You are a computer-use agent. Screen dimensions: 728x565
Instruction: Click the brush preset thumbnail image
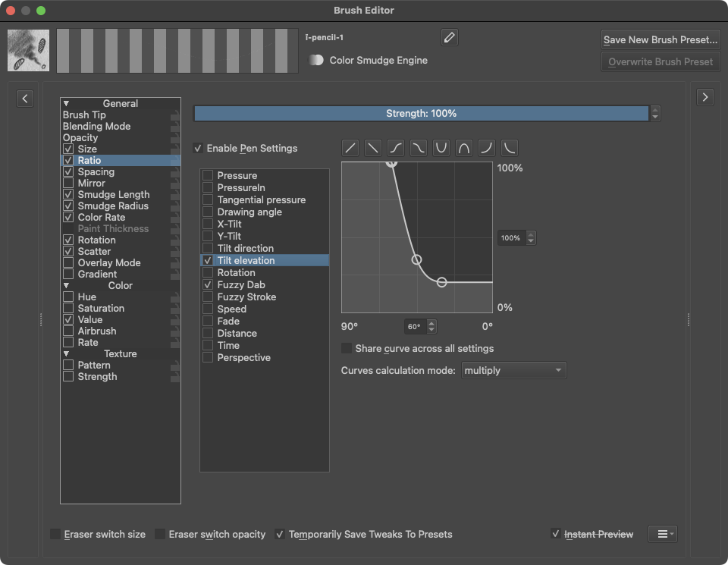coord(28,51)
